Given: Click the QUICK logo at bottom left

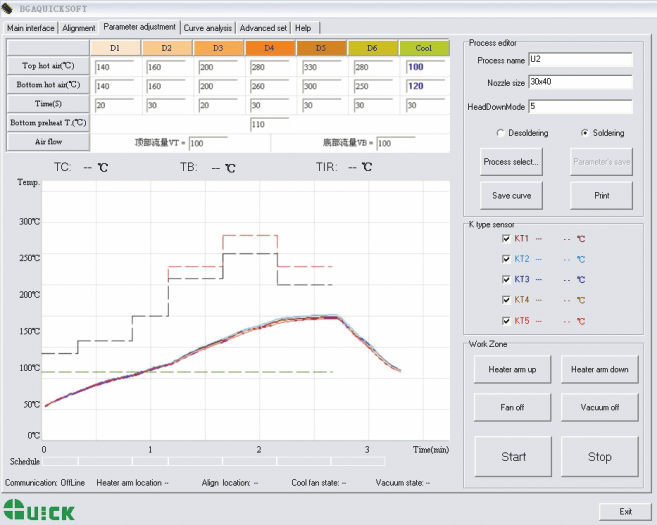Looking at the screenshot, I should 39,511.
